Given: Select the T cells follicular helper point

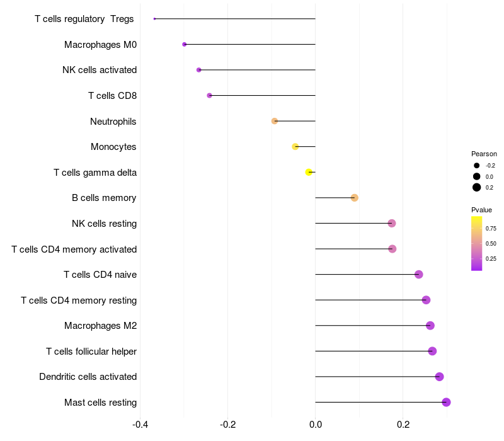Looking at the screenshot, I should pos(432,351).
